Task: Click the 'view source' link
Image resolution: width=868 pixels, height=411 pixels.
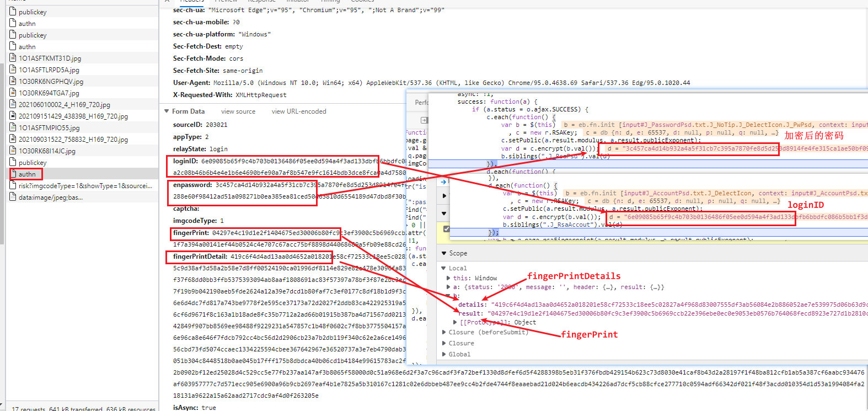Action: coord(238,111)
